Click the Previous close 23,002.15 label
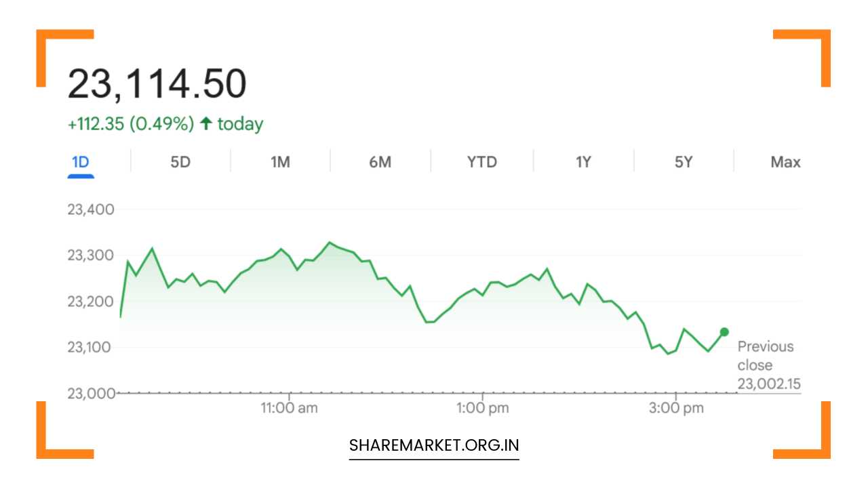 click(x=766, y=365)
